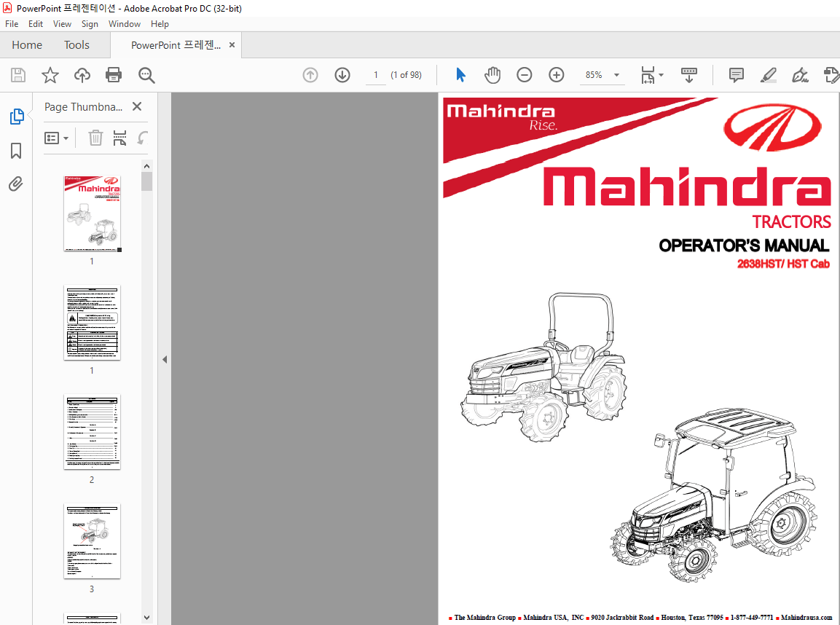Collapse the navigation pane with arrow
The height and width of the screenshot is (625, 840).
coord(165,359)
